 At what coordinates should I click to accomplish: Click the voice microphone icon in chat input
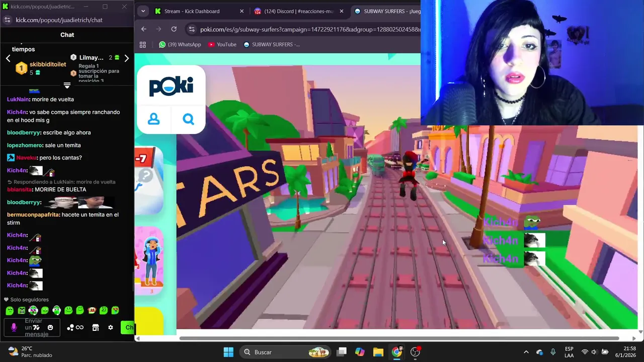click(14, 327)
